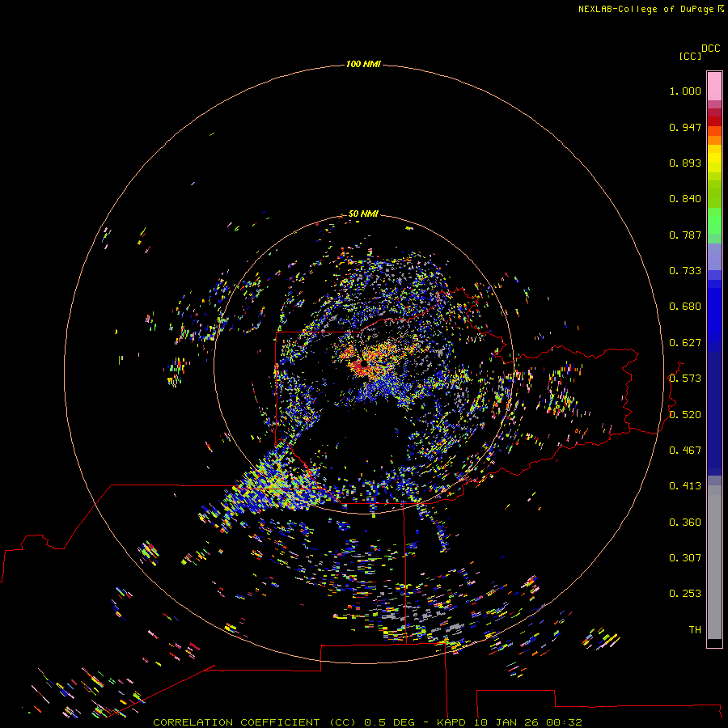Click the 0.627 legend value
The width and height of the screenshot is (728, 728).
click(x=685, y=343)
